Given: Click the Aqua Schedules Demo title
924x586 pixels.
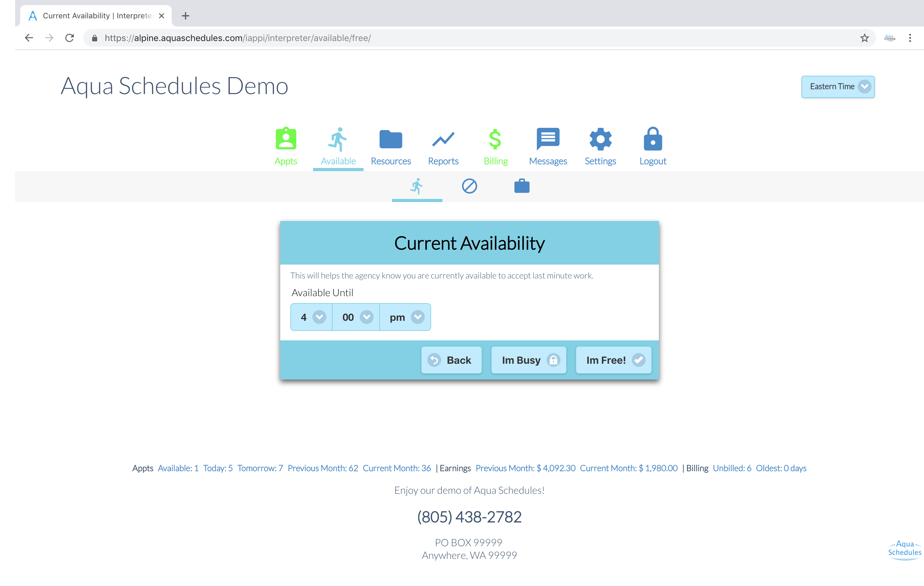Looking at the screenshot, I should (x=175, y=86).
